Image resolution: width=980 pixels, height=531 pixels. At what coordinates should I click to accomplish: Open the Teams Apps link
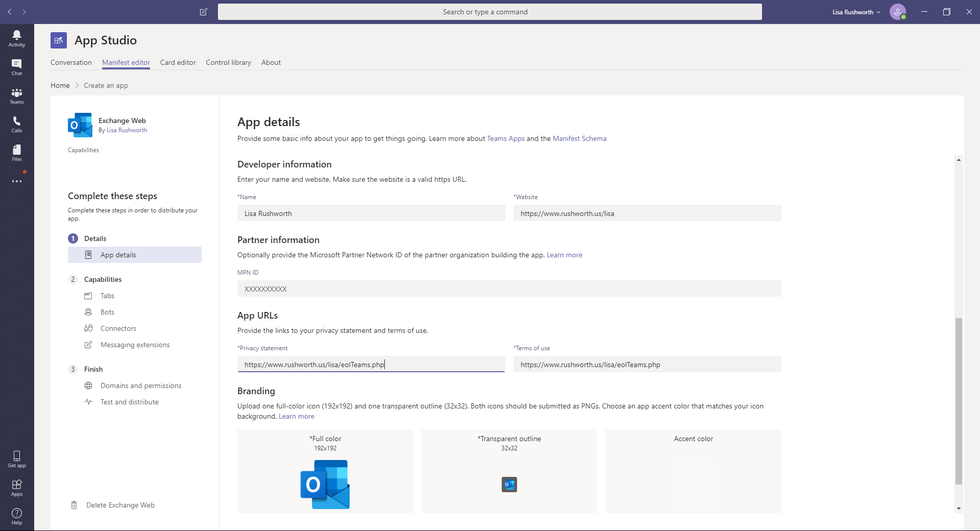506,138
